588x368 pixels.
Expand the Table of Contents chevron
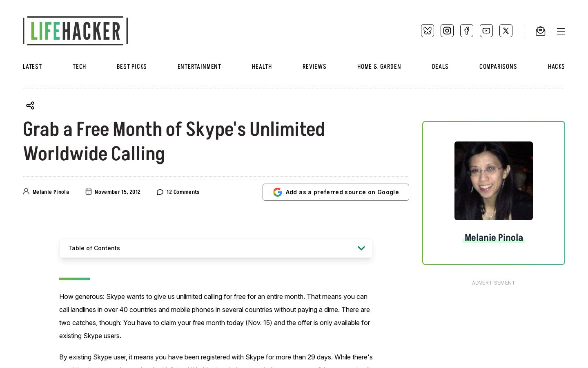361,248
